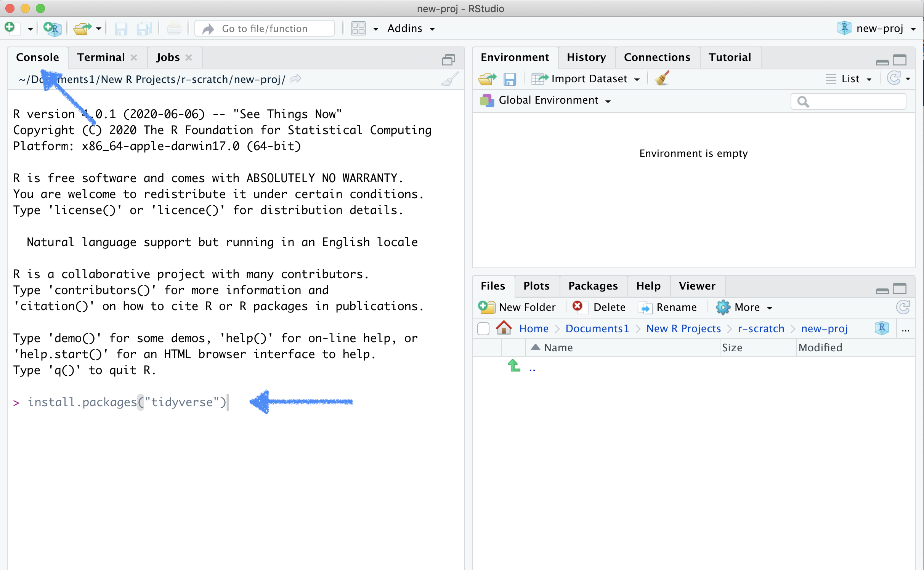This screenshot has height=570, width=924.
Task: Open the workspace panes layout icon
Action: click(x=358, y=29)
